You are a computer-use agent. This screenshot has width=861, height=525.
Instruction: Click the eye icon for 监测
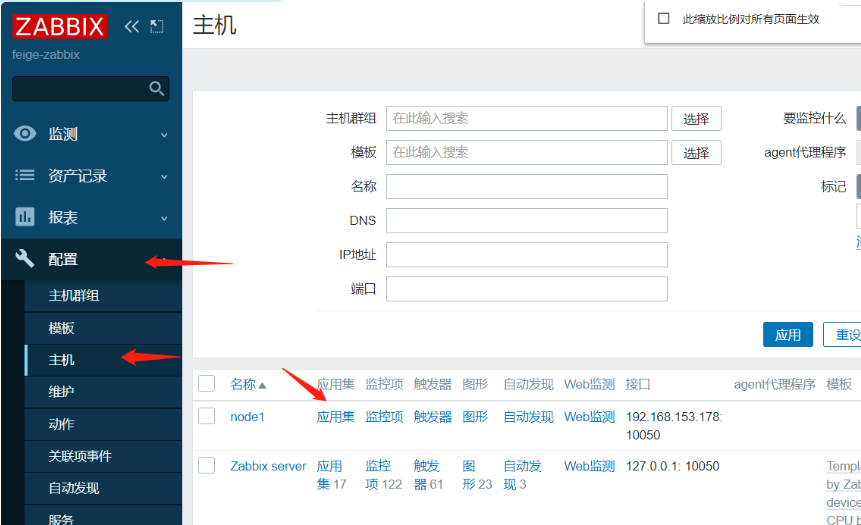(25, 134)
